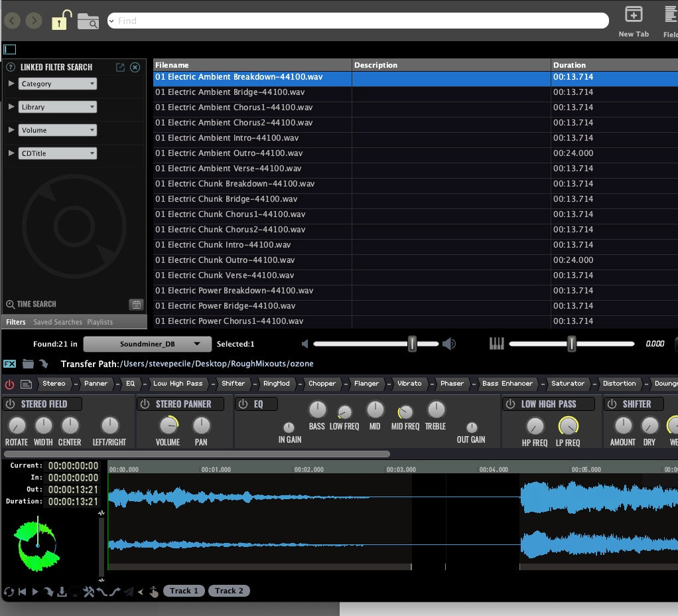The width and height of the screenshot is (678, 616).
Task: Toggle the EQ module power button
Action: [243, 404]
